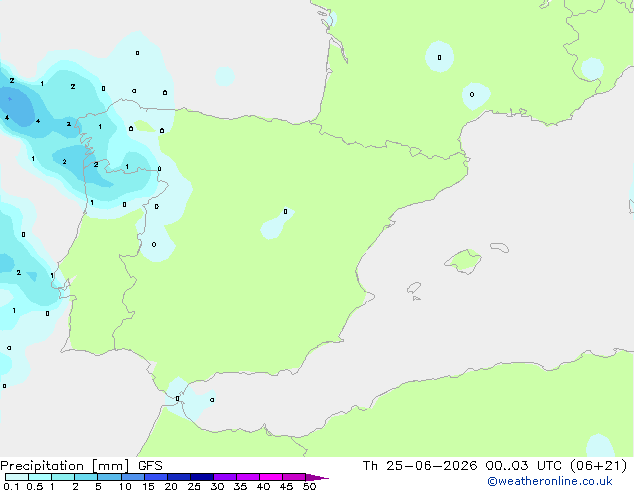Select the 40–45 mm magenta legend swatch
The image size is (634, 490).
pyautogui.click(x=271, y=477)
